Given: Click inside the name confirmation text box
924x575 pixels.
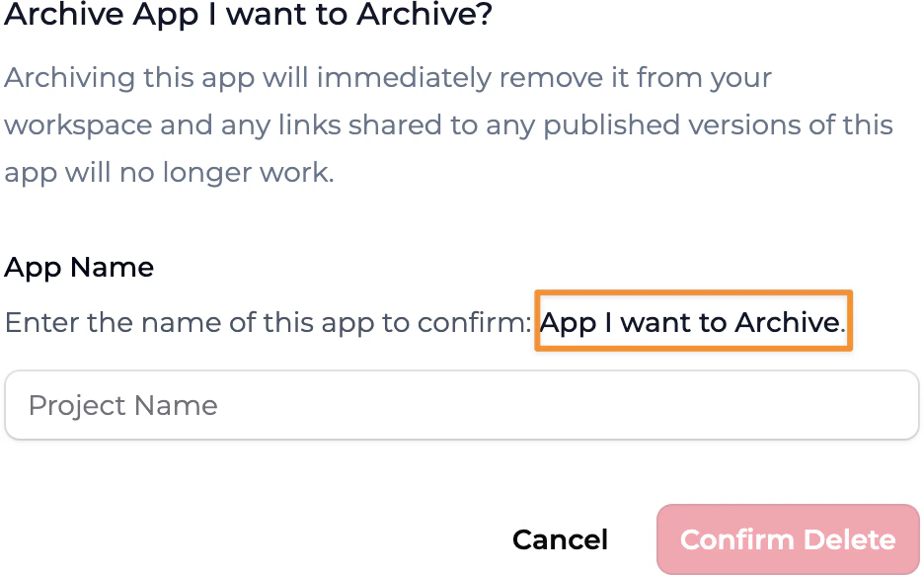Looking at the screenshot, I should pyautogui.click(x=461, y=405).
